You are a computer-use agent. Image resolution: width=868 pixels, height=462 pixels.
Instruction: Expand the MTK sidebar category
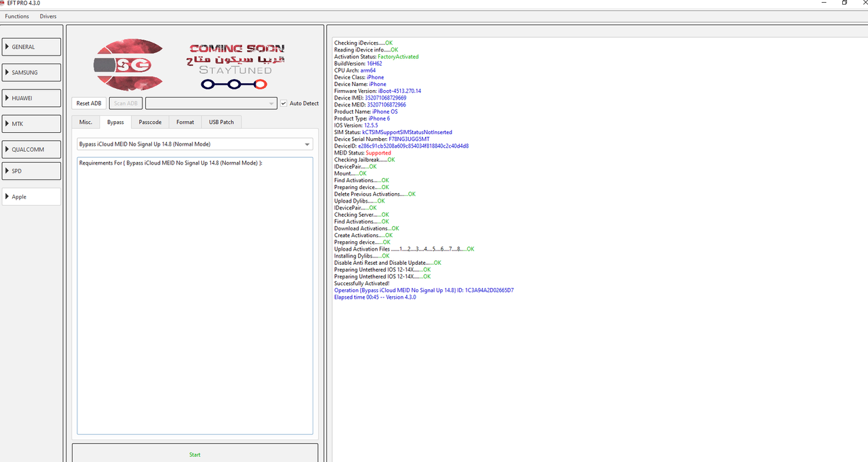coord(31,124)
